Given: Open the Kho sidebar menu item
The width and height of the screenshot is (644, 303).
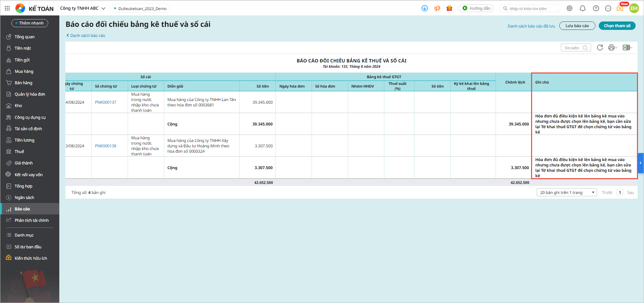Looking at the screenshot, I should point(18,106).
